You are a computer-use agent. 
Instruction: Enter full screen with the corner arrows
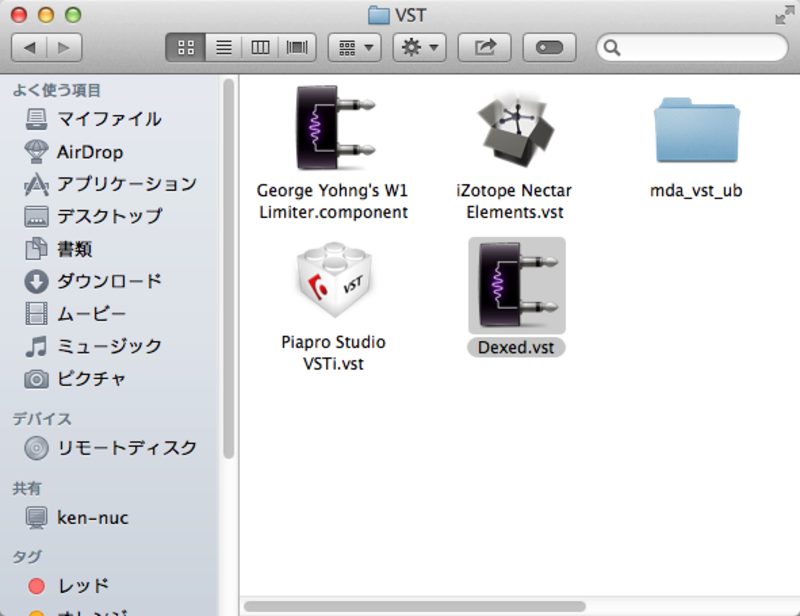[784, 15]
